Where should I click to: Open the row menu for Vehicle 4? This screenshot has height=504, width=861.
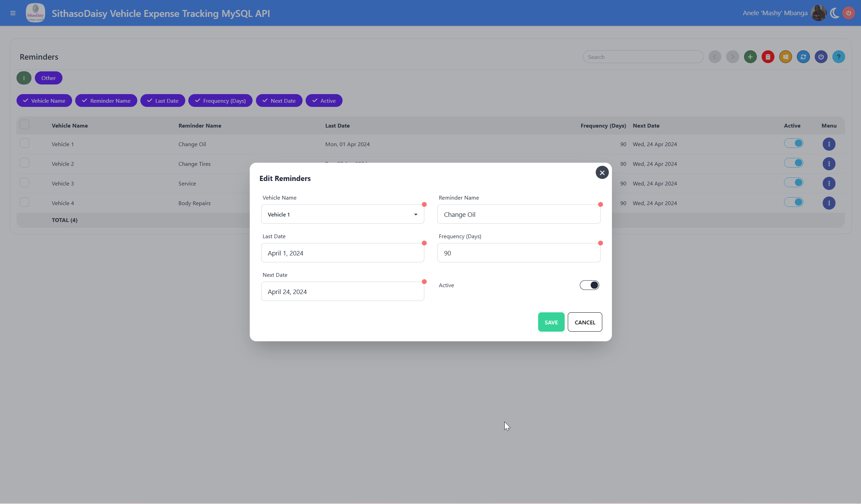click(829, 203)
